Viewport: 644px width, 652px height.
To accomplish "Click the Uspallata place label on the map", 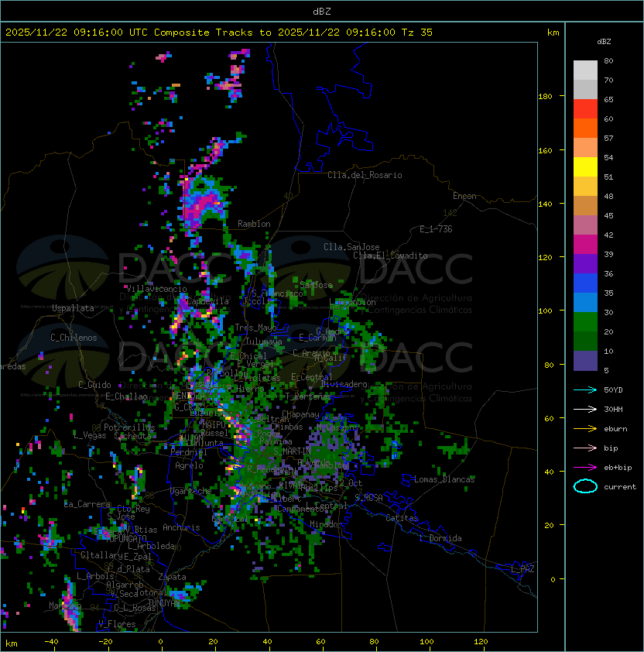I will click(73, 308).
